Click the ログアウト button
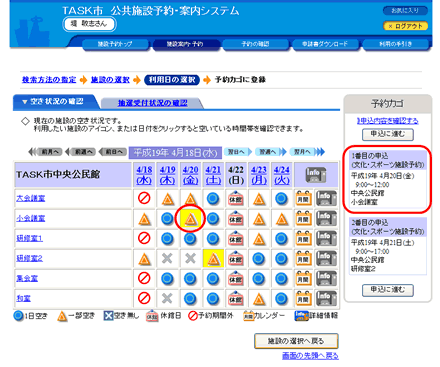440x367 pixels. coord(405,26)
